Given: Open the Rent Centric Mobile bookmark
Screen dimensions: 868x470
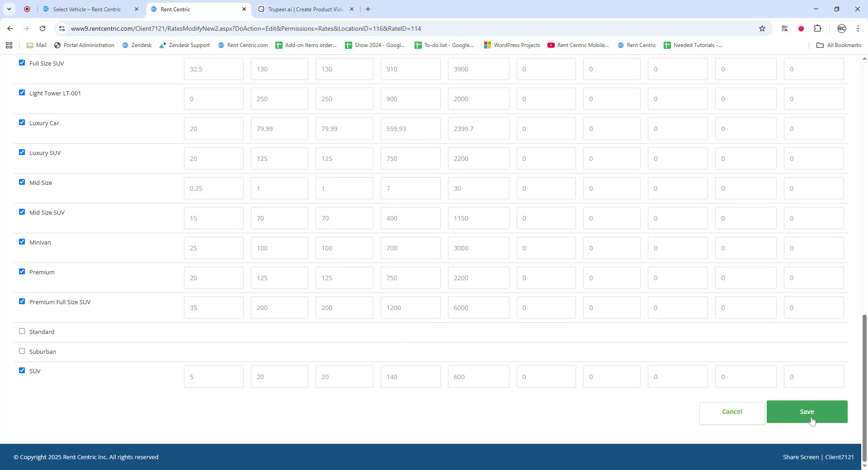Looking at the screenshot, I should pos(578,45).
